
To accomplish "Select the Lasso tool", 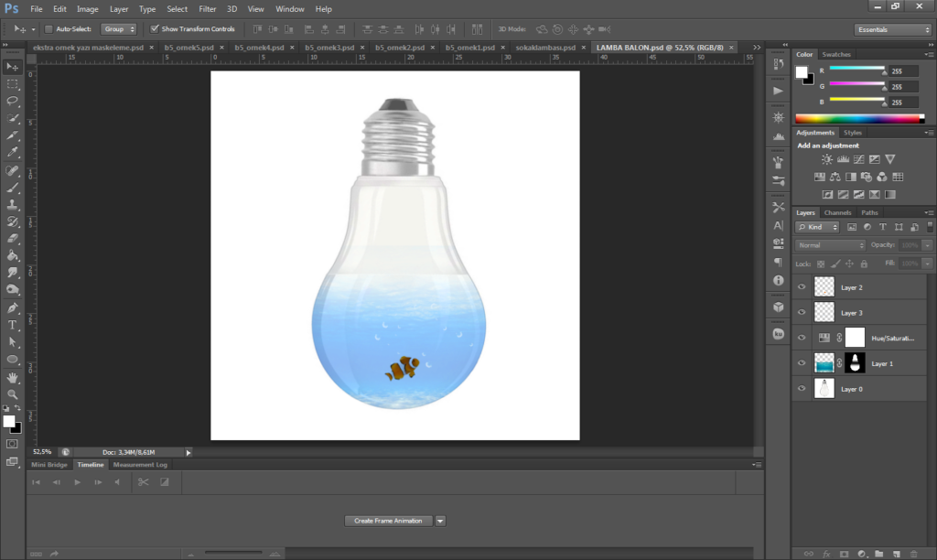I will [x=13, y=101].
